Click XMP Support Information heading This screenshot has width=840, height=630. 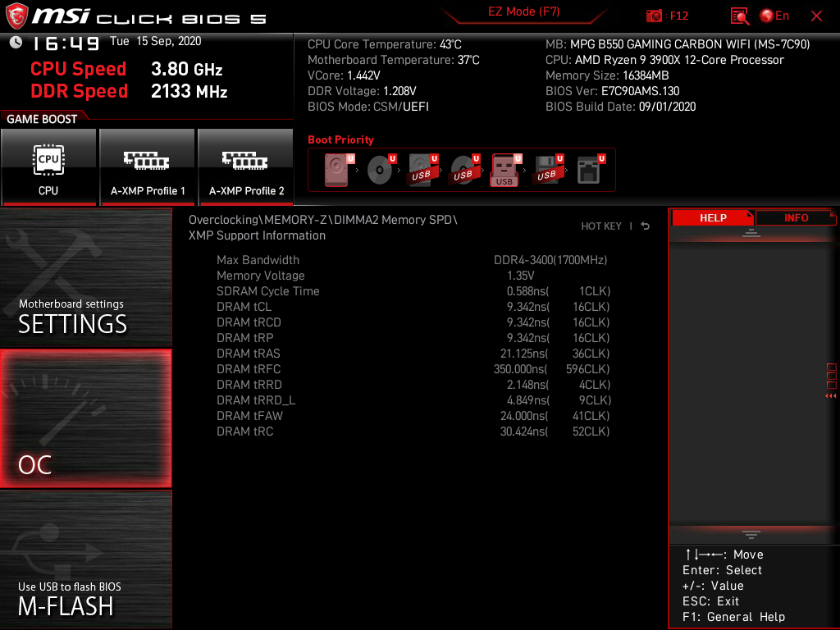(257, 235)
